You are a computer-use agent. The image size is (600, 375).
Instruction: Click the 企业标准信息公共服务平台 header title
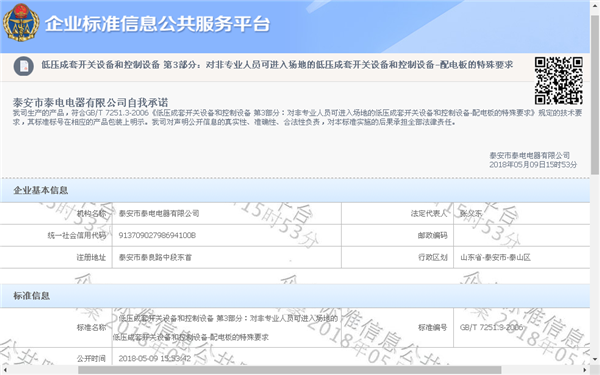(x=157, y=24)
